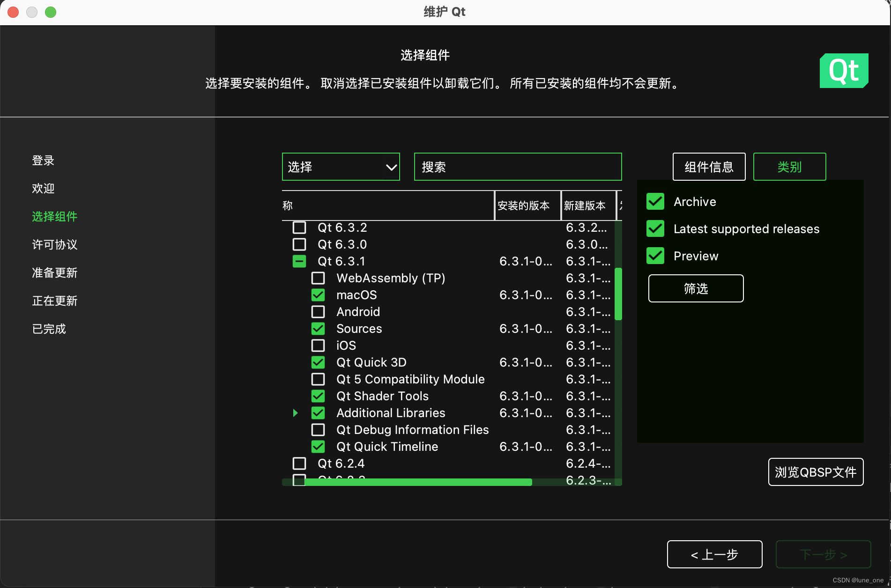
Task: Click the 搜索 search field
Action: coord(517,167)
